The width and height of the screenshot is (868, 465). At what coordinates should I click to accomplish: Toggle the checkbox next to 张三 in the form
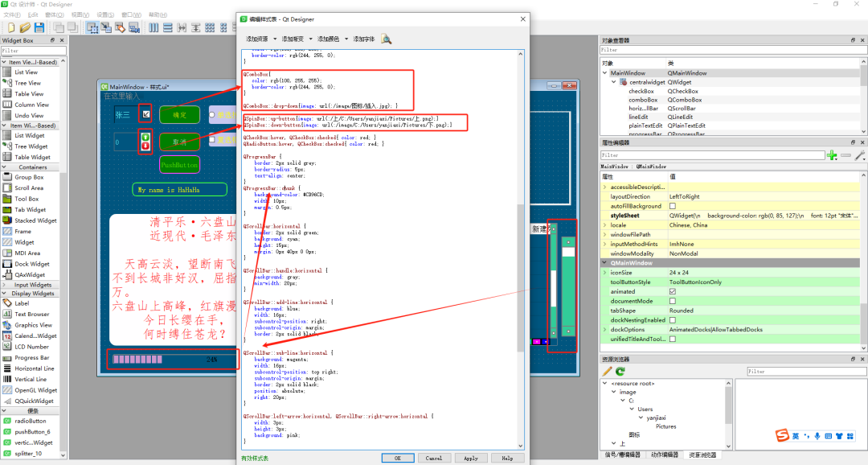click(145, 114)
